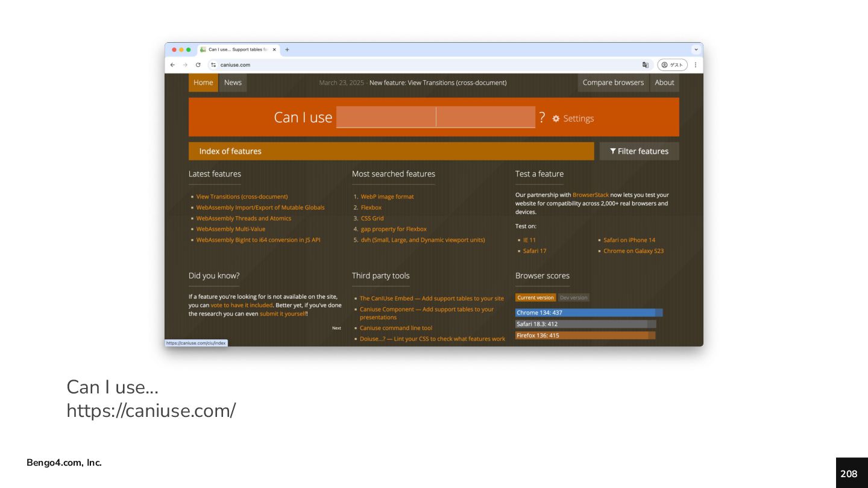Open Doiuse CSS lint link
The width and height of the screenshot is (868, 488).
432,339
